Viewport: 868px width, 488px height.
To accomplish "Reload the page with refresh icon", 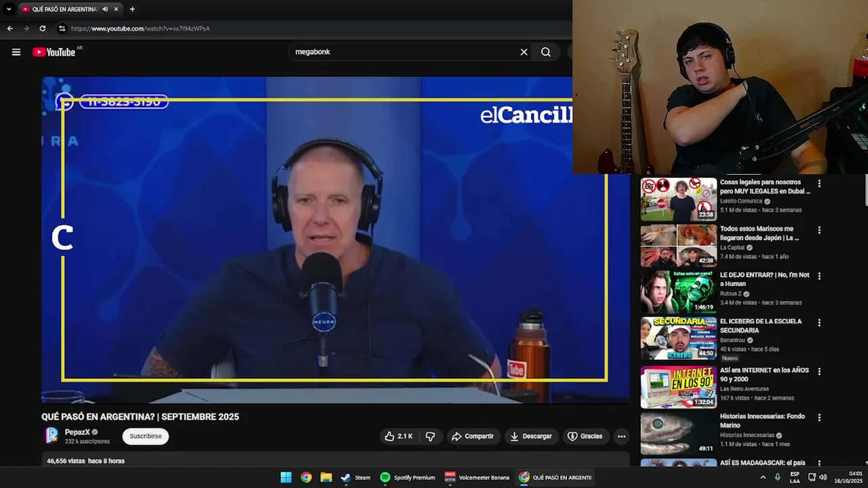I will pos(42,28).
